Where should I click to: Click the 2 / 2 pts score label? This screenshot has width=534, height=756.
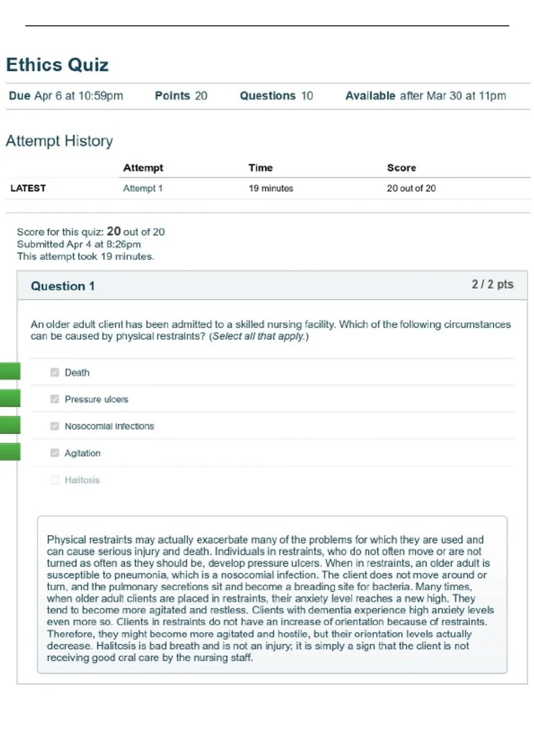(493, 284)
